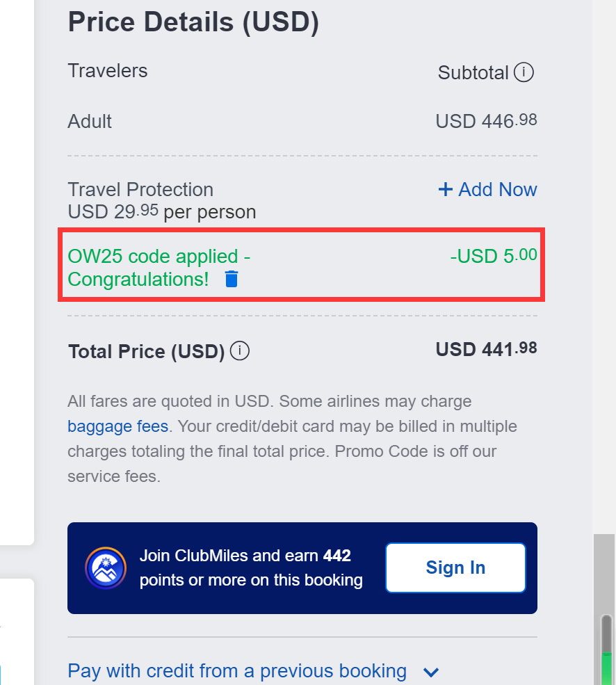This screenshot has height=685, width=616.
Task: Click the Total Price amount USD 441.98
Action: point(486,348)
